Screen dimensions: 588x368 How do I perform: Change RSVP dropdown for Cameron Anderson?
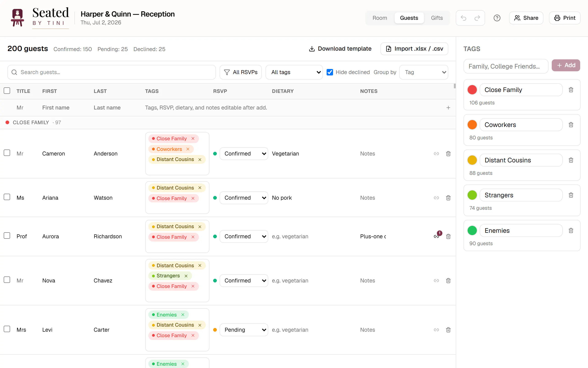coord(244,154)
